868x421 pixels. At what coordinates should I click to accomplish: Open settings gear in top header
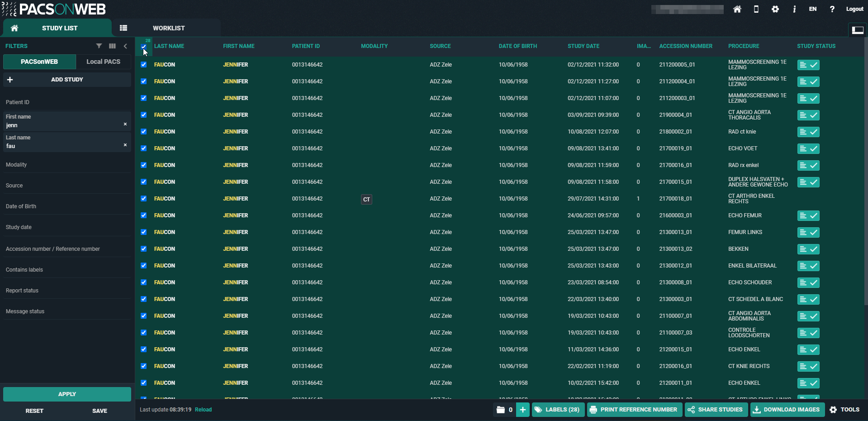coord(775,9)
